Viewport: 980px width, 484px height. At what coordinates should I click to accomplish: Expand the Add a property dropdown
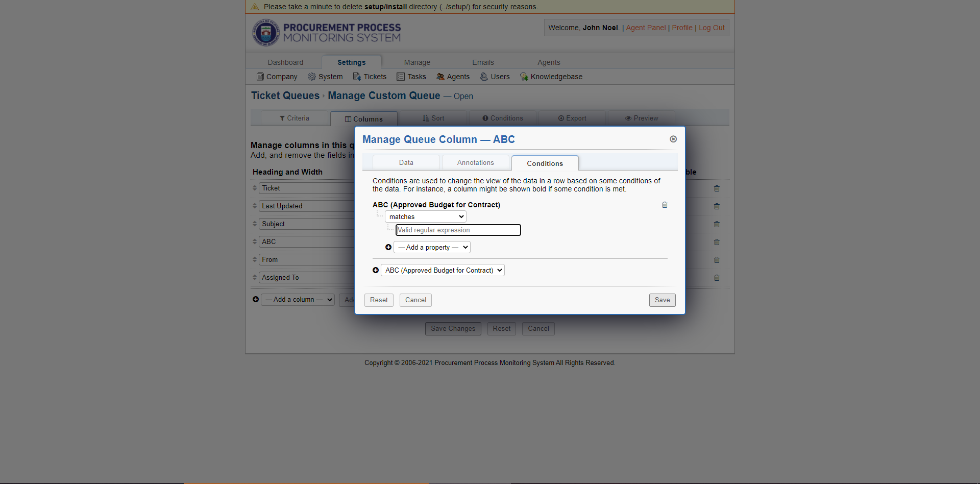point(432,247)
